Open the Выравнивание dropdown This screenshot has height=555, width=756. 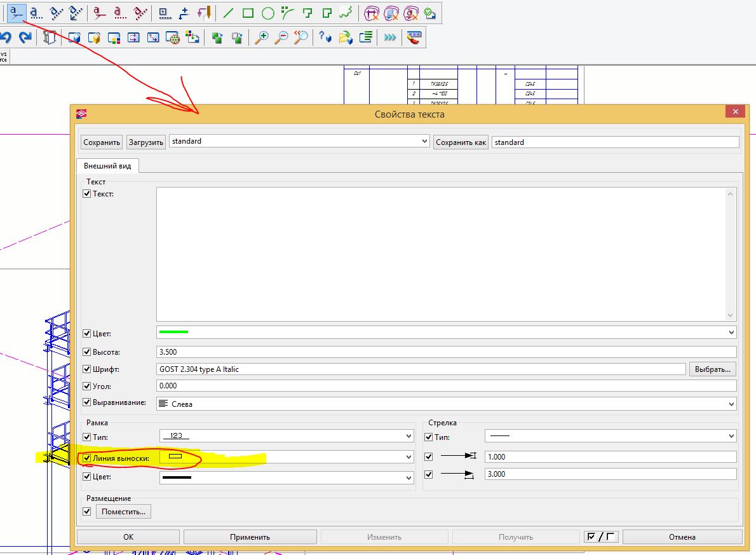731,404
